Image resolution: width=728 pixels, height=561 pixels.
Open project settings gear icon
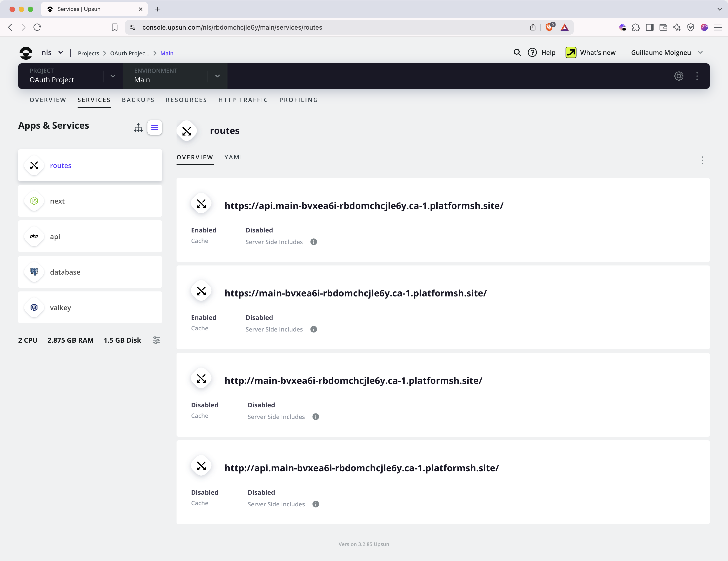(x=679, y=76)
